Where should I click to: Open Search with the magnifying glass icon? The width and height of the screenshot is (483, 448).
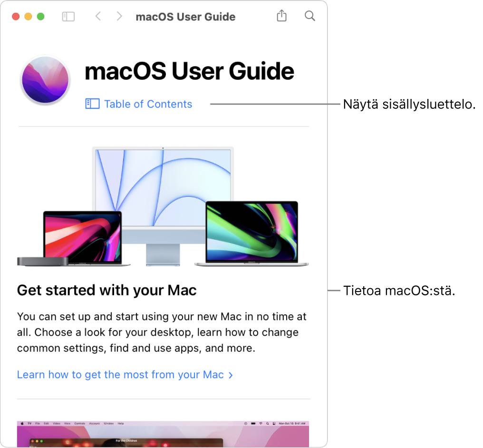coord(310,16)
